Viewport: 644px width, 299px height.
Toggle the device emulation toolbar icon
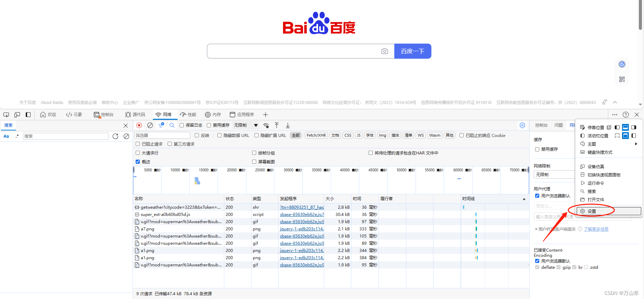tap(17, 115)
